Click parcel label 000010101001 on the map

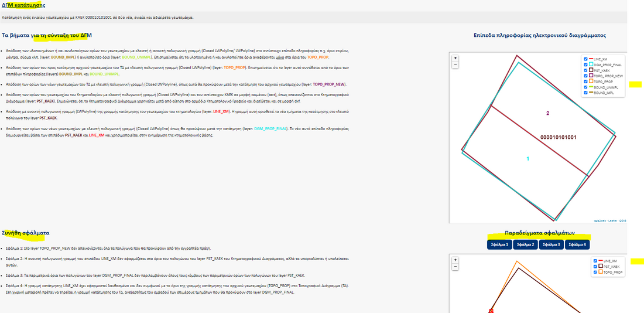(558, 137)
